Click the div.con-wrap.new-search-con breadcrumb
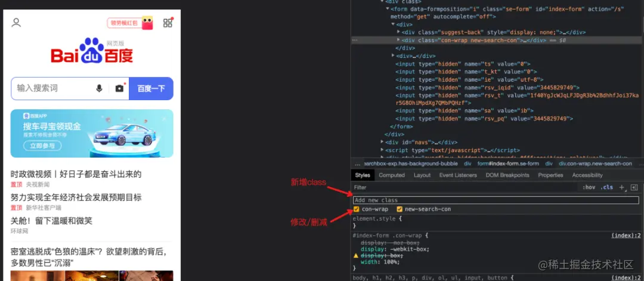The width and height of the screenshot is (644, 281). [595, 163]
